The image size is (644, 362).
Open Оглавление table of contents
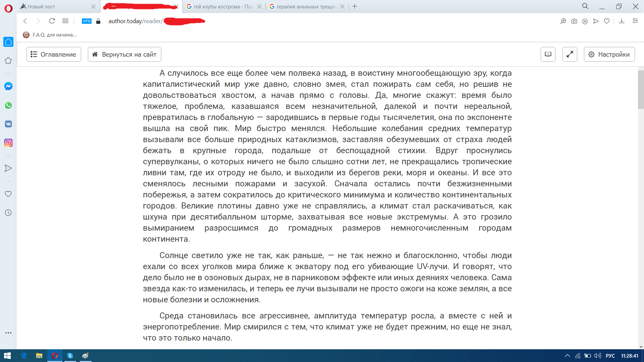[54, 54]
